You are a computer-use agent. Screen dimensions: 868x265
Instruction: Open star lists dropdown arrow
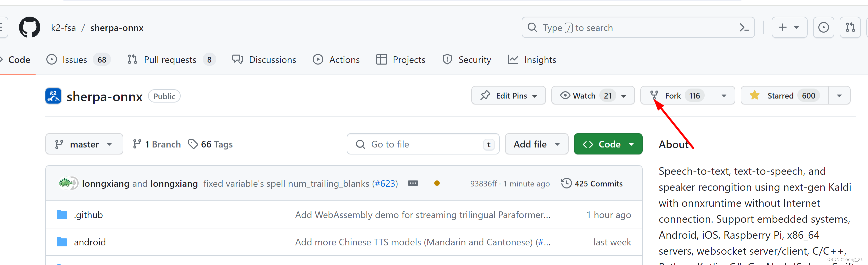coord(839,96)
